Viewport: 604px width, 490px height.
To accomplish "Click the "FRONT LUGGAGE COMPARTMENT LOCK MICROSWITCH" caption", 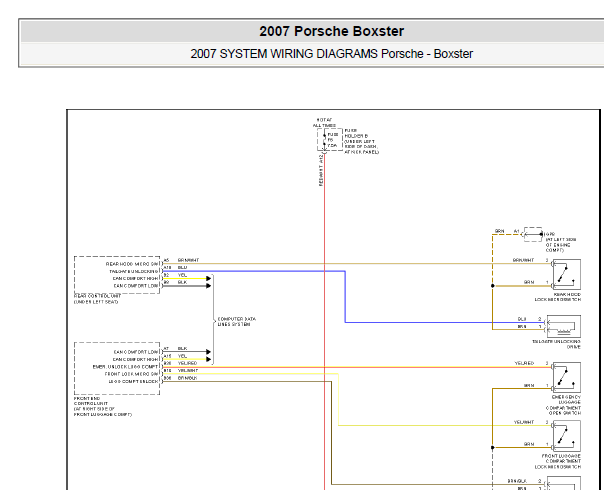I will click(558, 461).
